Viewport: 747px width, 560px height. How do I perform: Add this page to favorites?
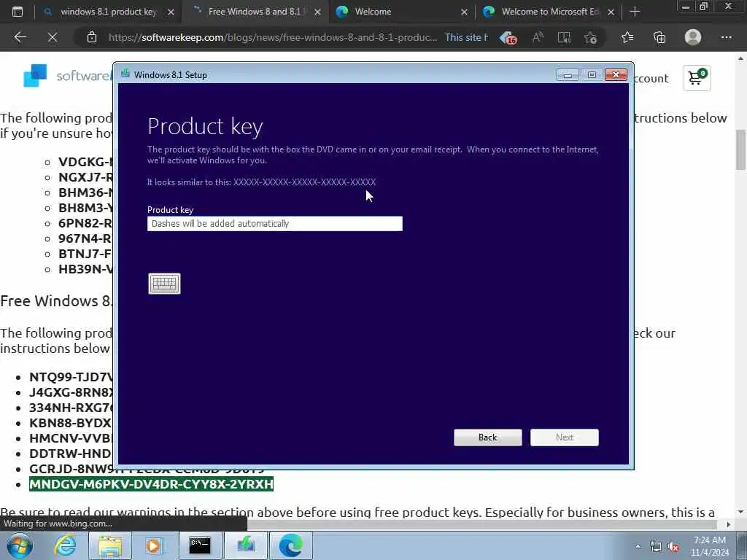pos(591,37)
